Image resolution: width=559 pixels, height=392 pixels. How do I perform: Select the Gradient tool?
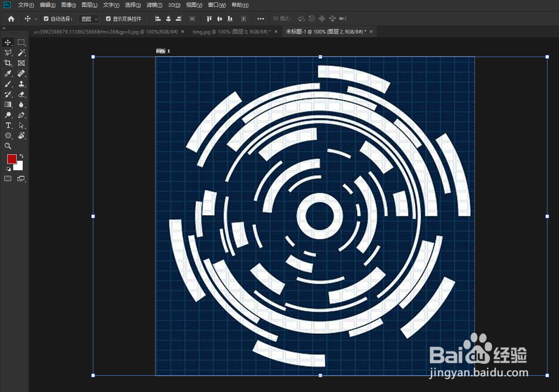click(8, 104)
